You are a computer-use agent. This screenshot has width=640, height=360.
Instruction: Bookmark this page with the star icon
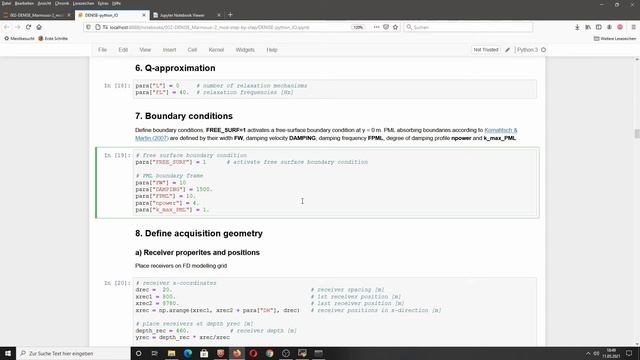(x=395, y=27)
